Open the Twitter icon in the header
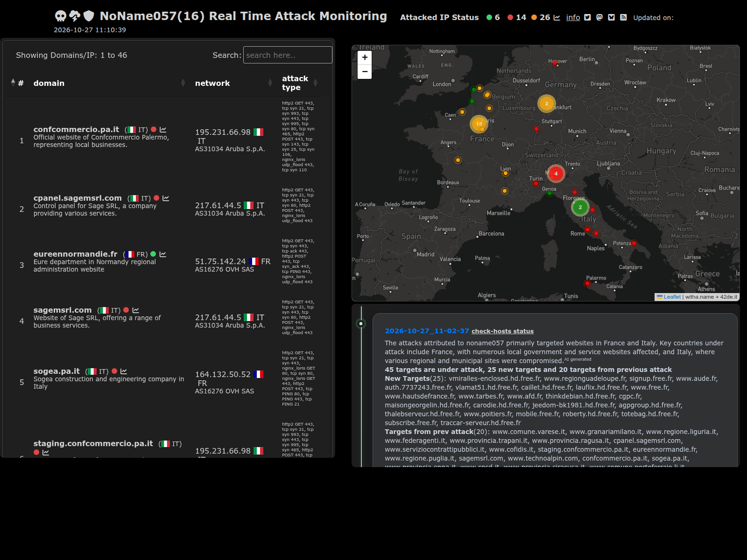 point(587,17)
